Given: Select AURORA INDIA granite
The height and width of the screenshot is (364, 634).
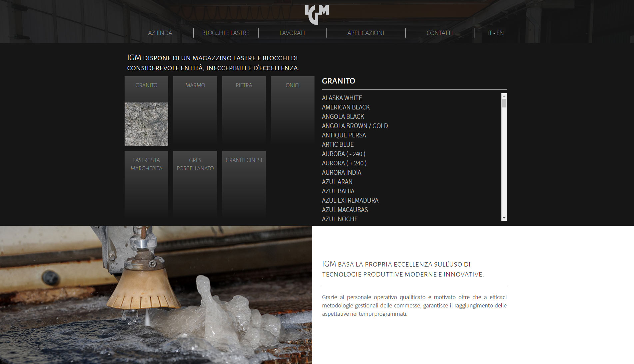Looking at the screenshot, I should point(341,172).
